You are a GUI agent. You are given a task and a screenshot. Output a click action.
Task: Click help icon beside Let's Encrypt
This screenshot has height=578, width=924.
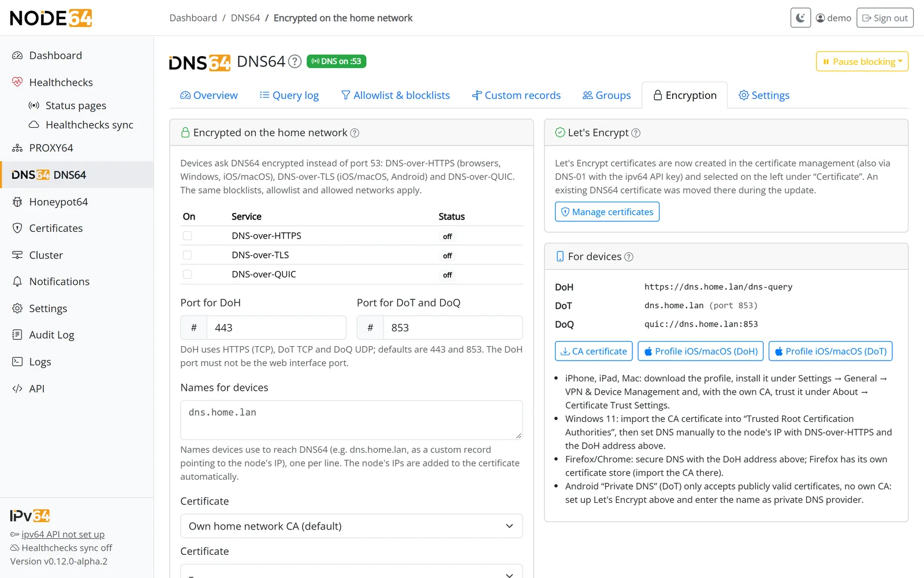tap(636, 133)
